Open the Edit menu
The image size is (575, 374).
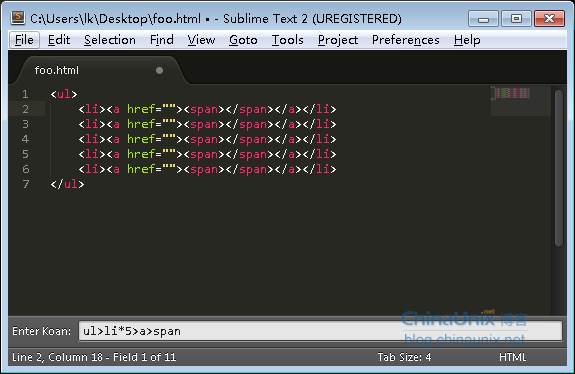(59, 40)
